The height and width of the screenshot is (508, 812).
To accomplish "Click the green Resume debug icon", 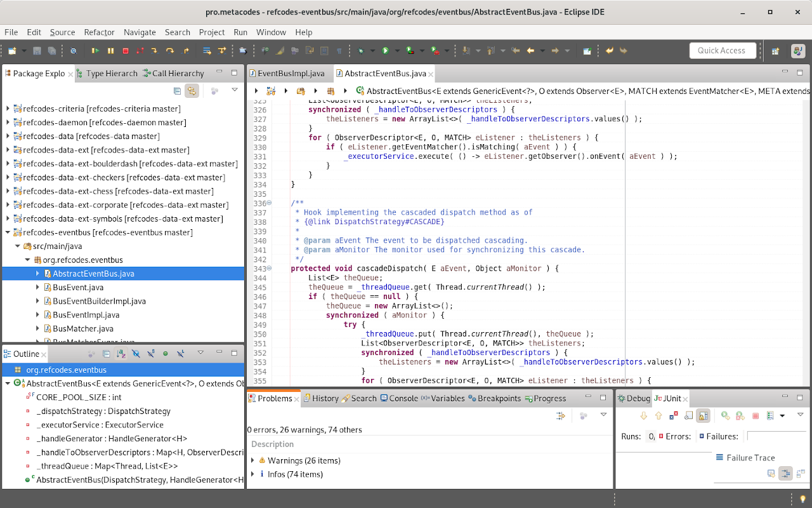I will coord(95,51).
